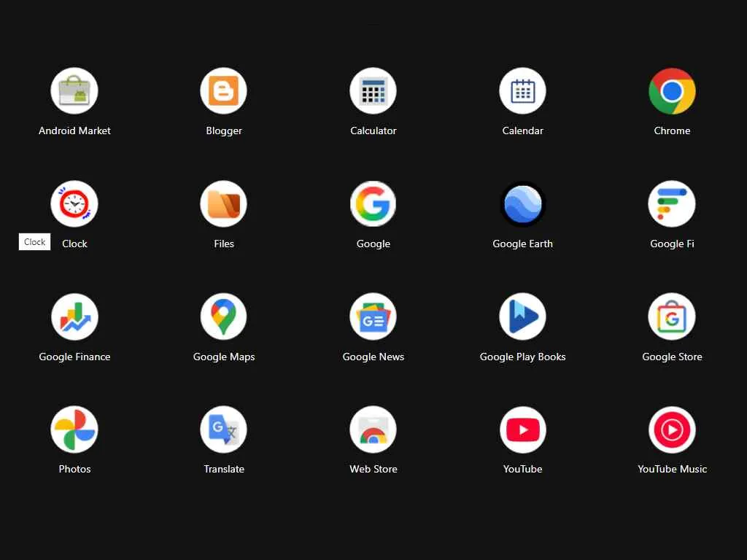Click the "Android Market" label text

pyautogui.click(x=74, y=131)
